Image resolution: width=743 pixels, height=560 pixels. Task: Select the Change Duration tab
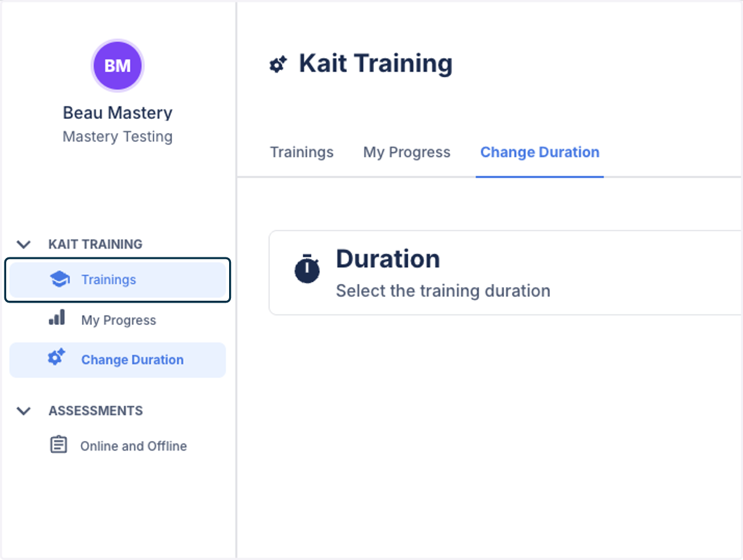tap(540, 152)
